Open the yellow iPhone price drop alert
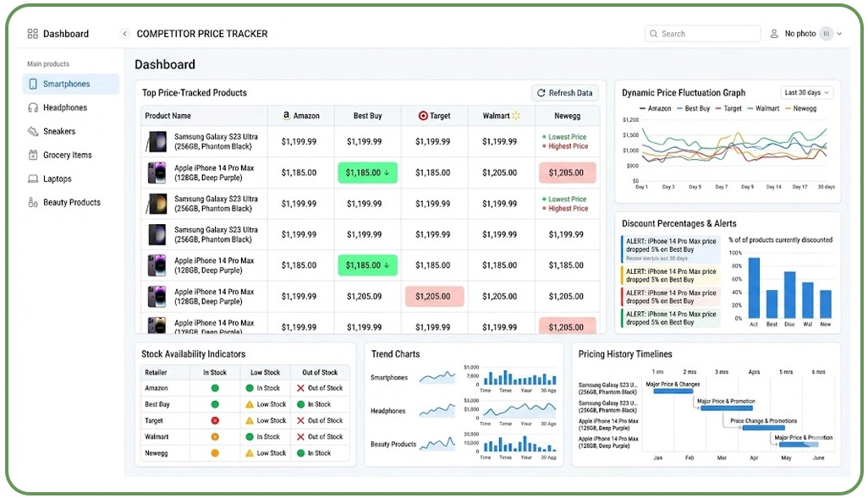This screenshot has height=498, width=868. click(671, 276)
